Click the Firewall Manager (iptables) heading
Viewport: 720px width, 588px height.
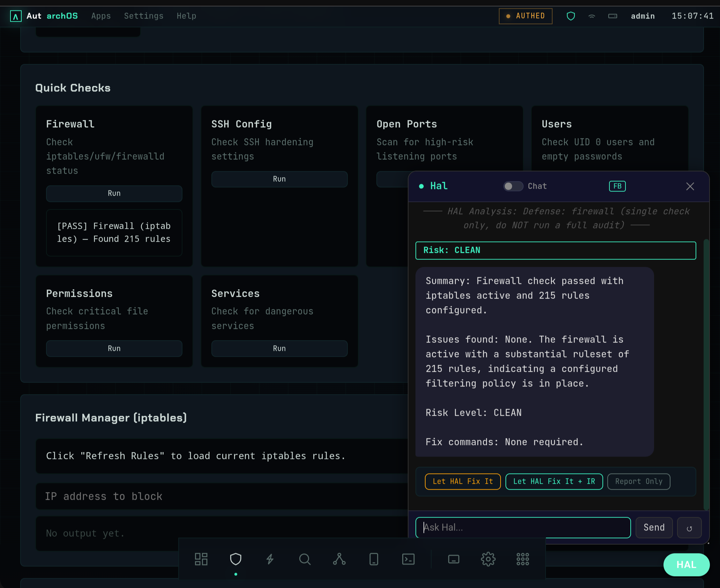[x=111, y=418]
